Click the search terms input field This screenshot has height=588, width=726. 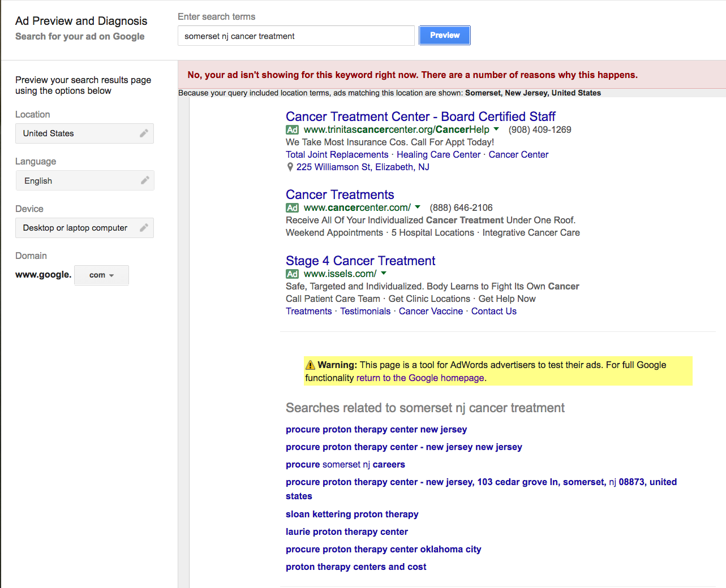point(296,36)
